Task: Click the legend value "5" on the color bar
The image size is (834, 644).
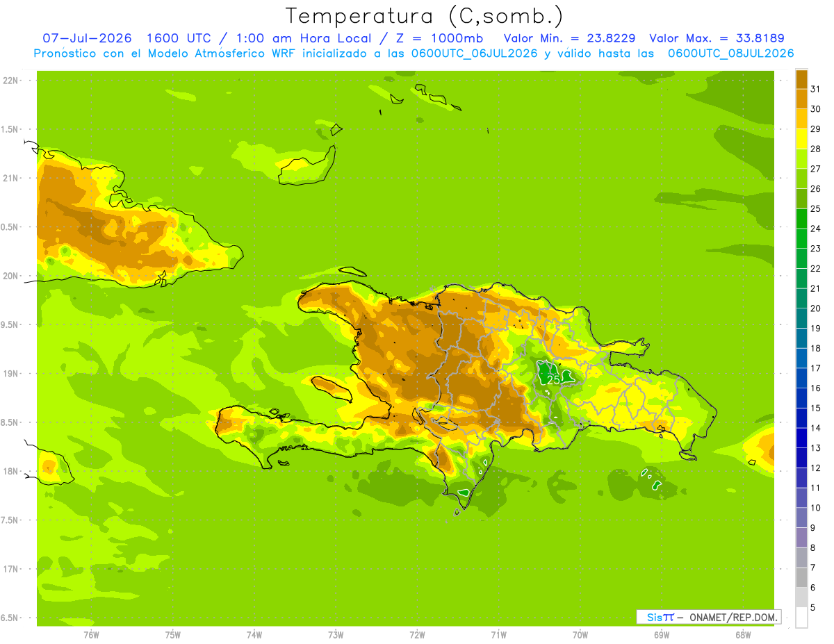Action: pos(812,608)
